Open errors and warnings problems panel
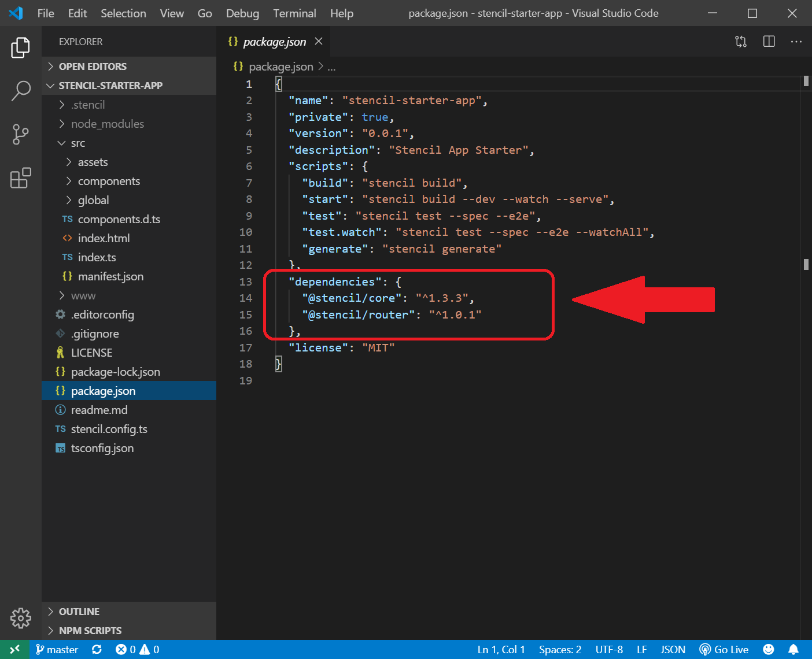812x659 pixels. pyautogui.click(x=138, y=650)
